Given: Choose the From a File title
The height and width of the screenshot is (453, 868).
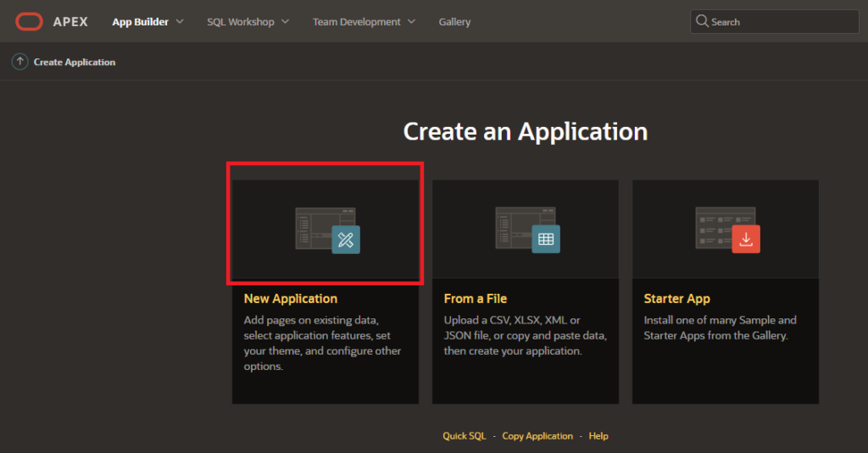Looking at the screenshot, I should (x=475, y=299).
